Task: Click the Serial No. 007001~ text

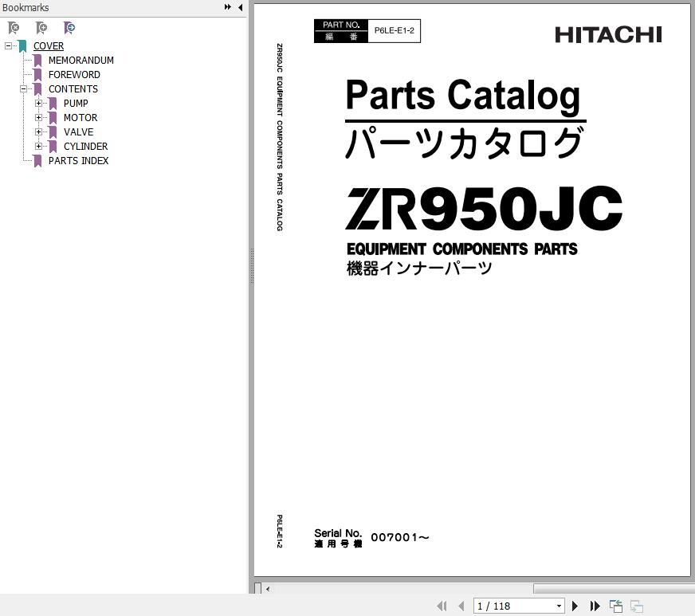Action: coord(372,538)
